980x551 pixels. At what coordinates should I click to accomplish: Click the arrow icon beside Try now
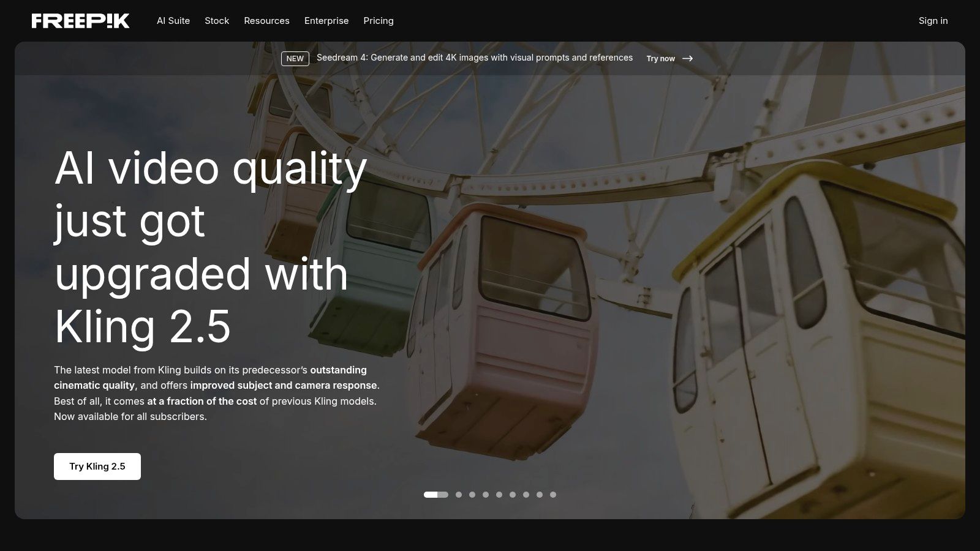pos(688,59)
